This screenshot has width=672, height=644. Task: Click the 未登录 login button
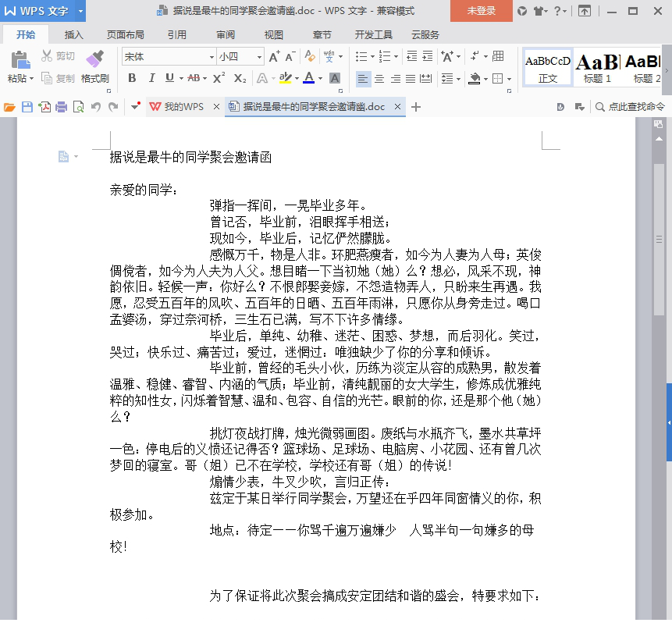(x=482, y=11)
